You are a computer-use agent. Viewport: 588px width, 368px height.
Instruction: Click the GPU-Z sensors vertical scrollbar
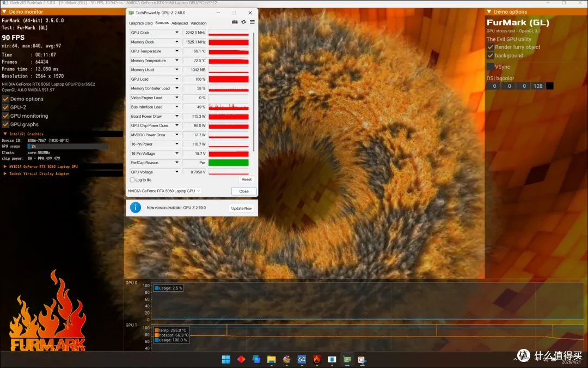254,92
